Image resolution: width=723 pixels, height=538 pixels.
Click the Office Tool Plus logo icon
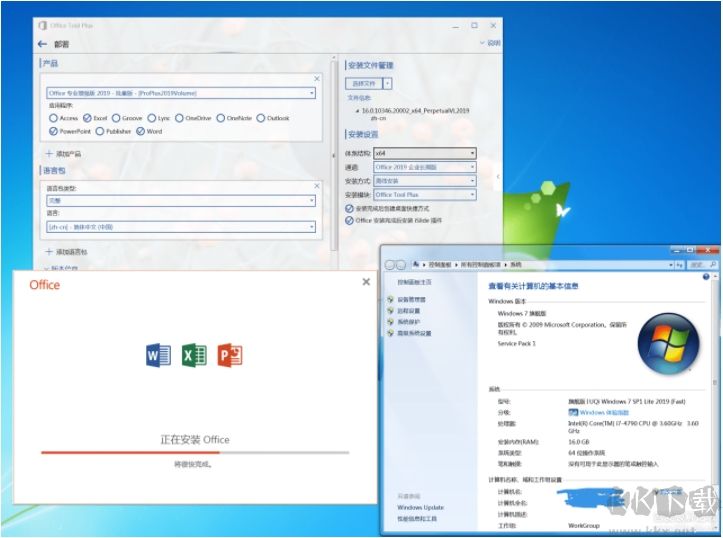(42, 25)
